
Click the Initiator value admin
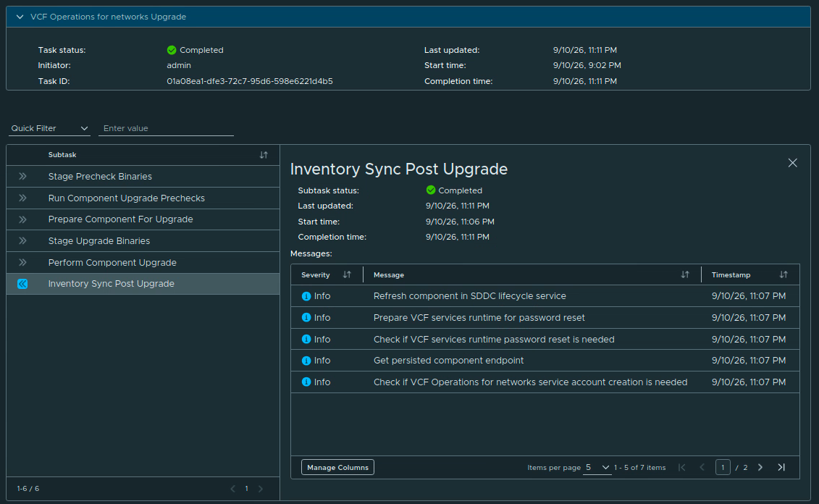(x=179, y=65)
